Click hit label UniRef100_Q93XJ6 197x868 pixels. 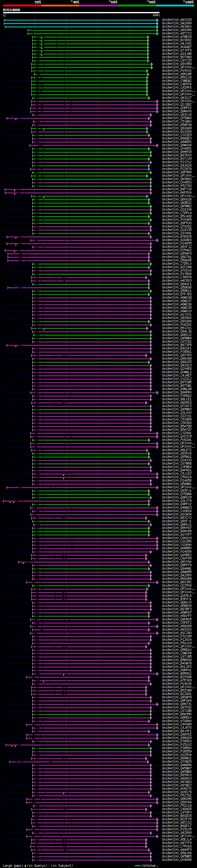click(x=177, y=115)
